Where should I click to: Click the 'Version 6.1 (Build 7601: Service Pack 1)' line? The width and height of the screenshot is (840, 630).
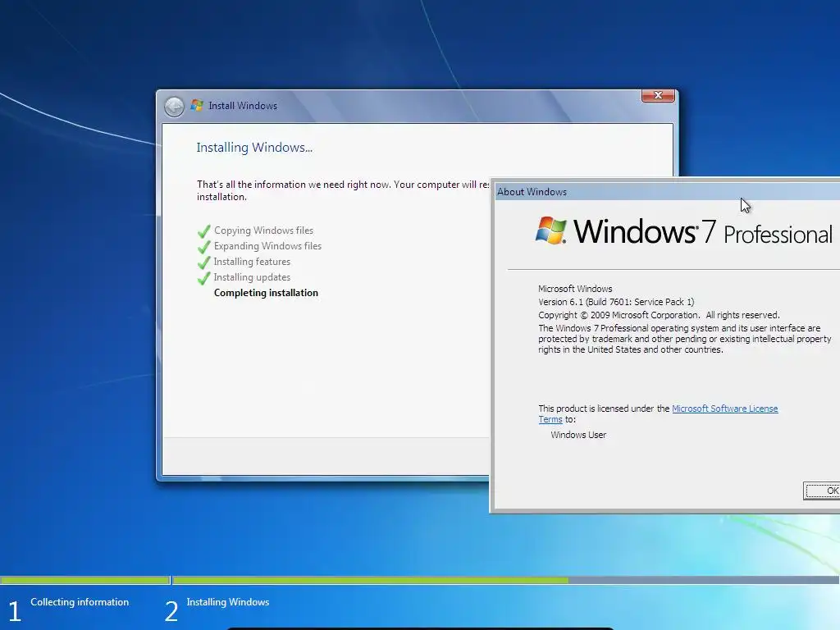[616, 302]
